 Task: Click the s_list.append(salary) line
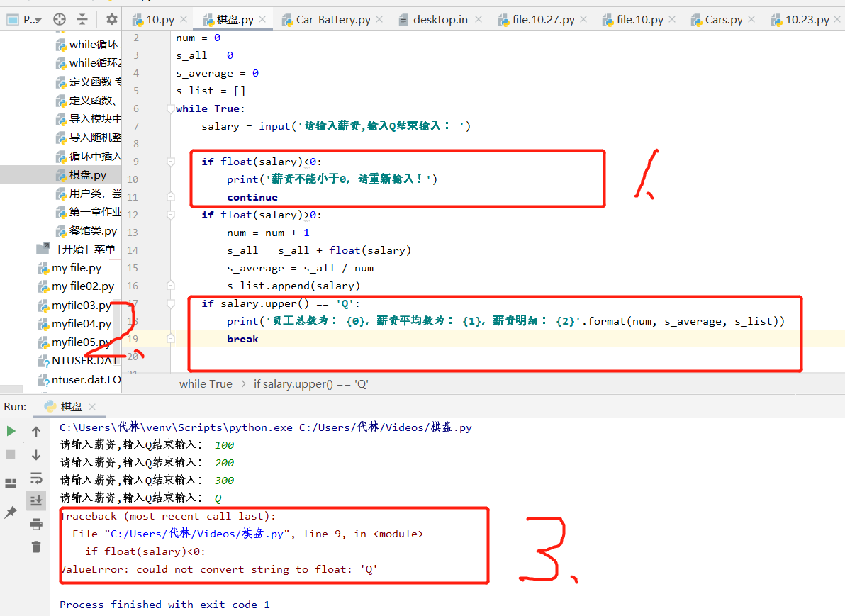293,286
